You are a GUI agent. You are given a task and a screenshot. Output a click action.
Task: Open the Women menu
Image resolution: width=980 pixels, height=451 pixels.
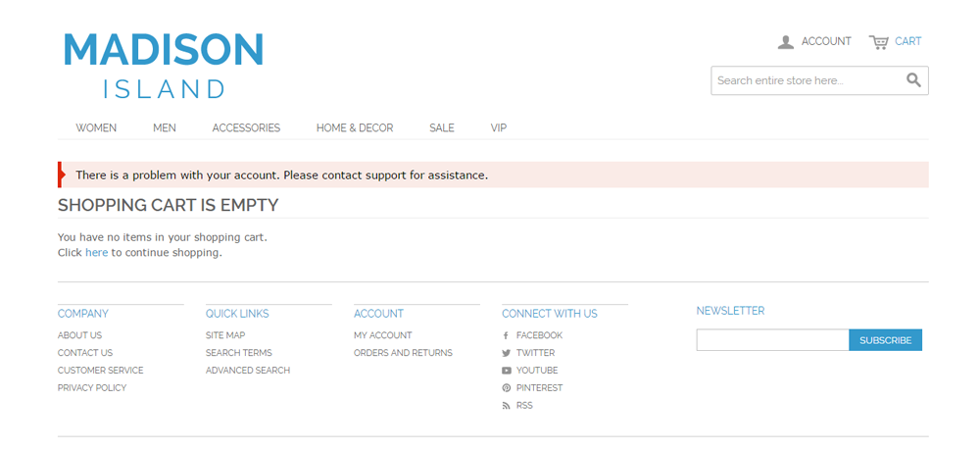click(96, 127)
